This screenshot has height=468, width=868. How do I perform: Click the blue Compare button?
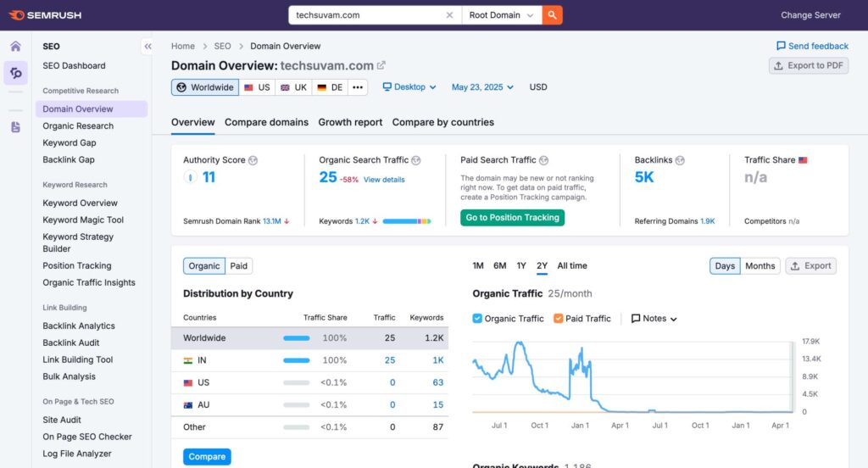pyautogui.click(x=207, y=457)
